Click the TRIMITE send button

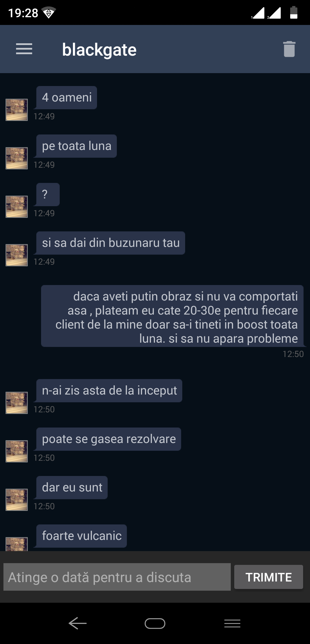coord(269,577)
